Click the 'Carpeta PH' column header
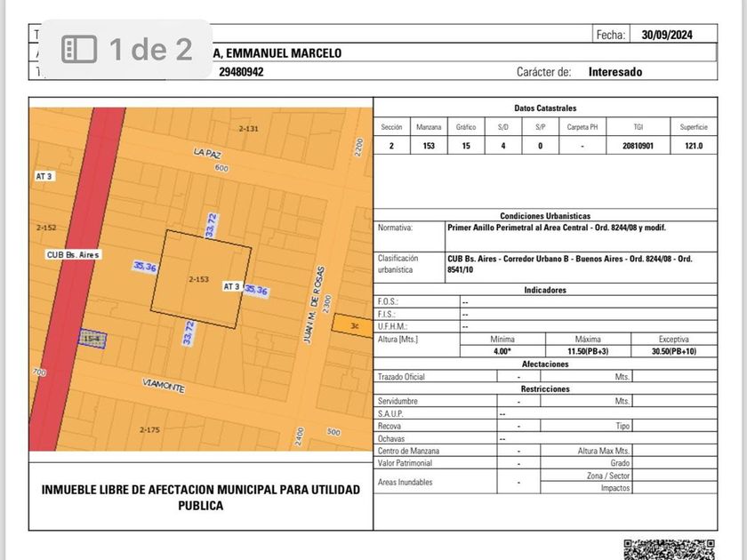Image resolution: width=747 pixels, height=560 pixels. 582,127
